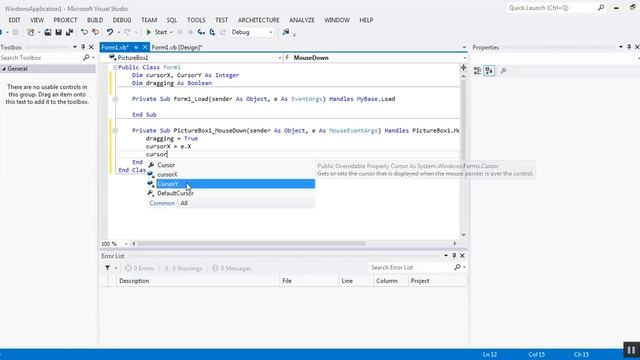Open the TOOLS menu
Image resolution: width=640 pixels, height=360 pixels.
(x=196, y=20)
